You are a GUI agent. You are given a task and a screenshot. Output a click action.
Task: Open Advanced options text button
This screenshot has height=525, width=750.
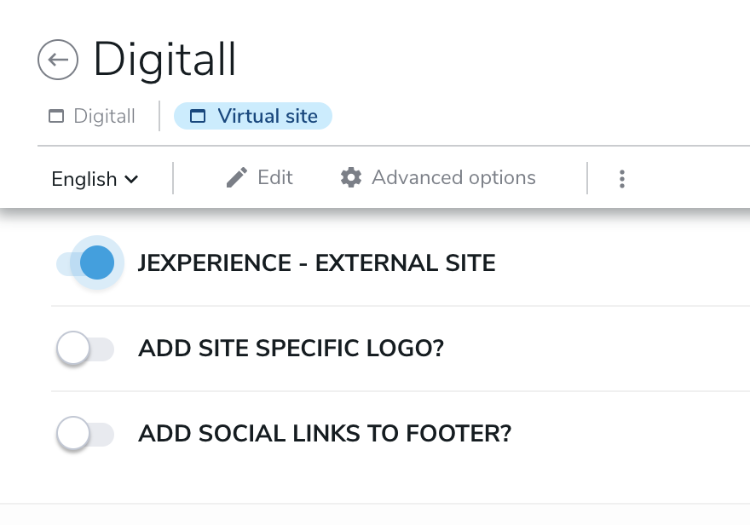coord(453,177)
